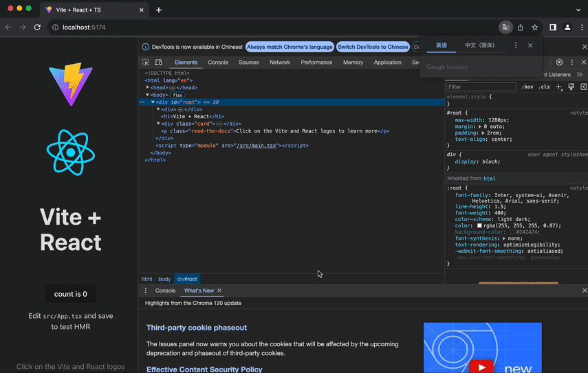Viewport: 588px width, 373px height.
Task: Expand the head element node
Action: [x=147, y=87]
